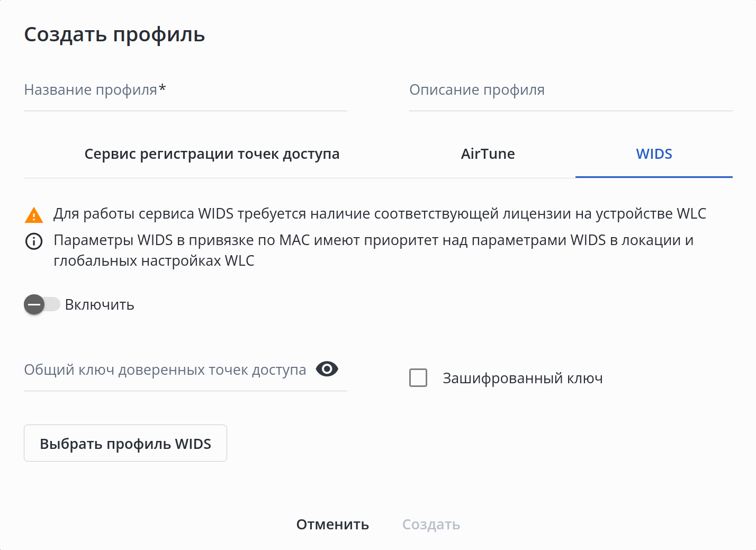Screen dimensions: 756x550
Task: Open the WIDS tab
Action: point(654,154)
